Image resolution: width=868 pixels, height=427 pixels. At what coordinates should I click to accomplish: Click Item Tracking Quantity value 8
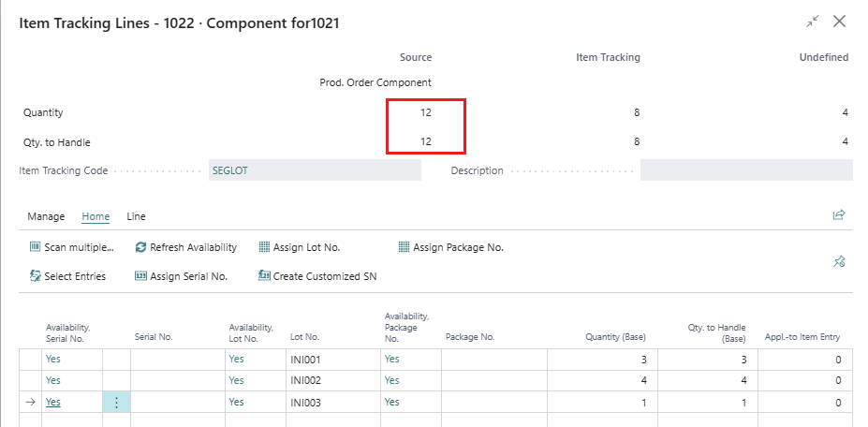click(x=637, y=112)
